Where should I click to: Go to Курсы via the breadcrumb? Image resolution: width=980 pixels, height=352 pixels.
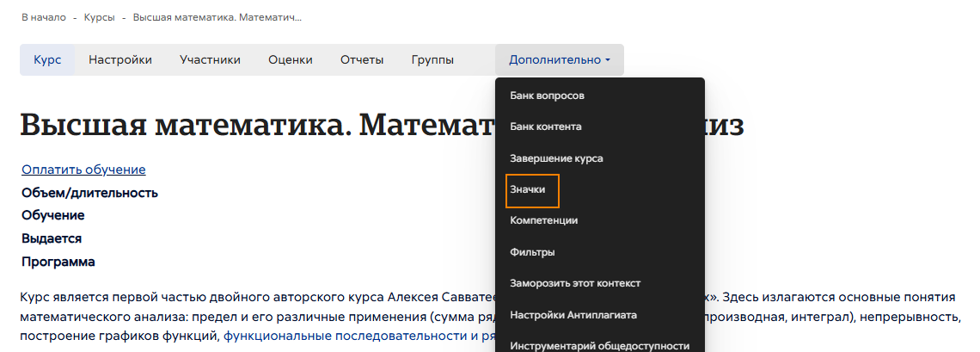pos(99,17)
